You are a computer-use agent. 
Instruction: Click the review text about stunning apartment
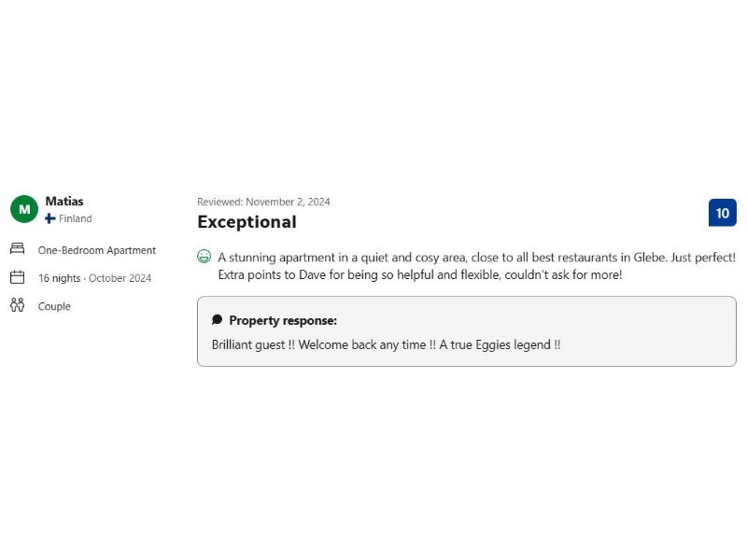point(476,257)
